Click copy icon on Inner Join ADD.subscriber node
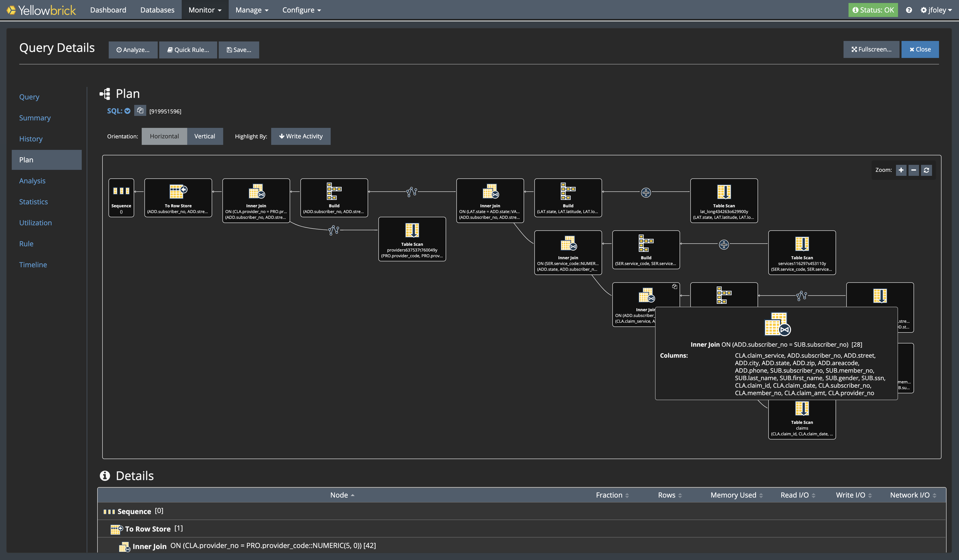The width and height of the screenshot is (959, 560). tap(674, 286)
